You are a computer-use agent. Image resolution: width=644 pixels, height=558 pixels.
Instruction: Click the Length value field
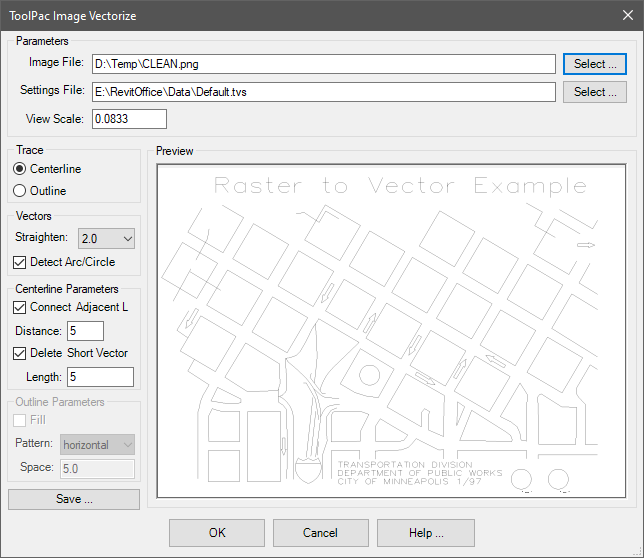click(x=100, y=377)
